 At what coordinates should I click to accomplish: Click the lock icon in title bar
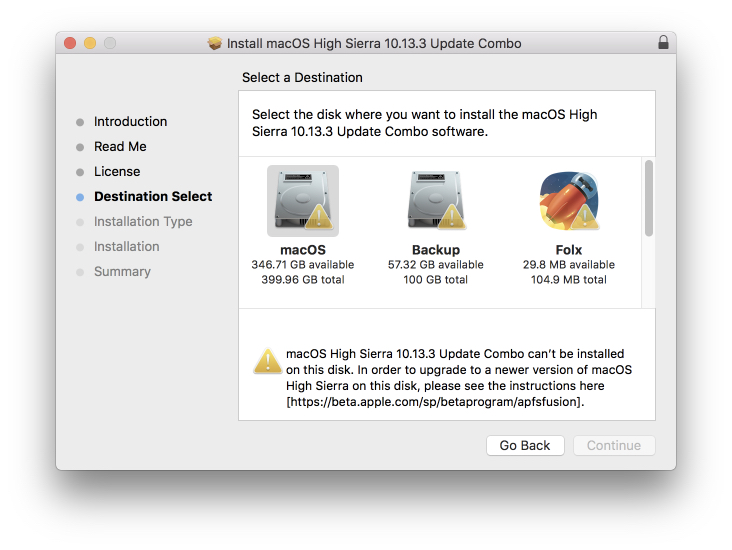point(663,42)
